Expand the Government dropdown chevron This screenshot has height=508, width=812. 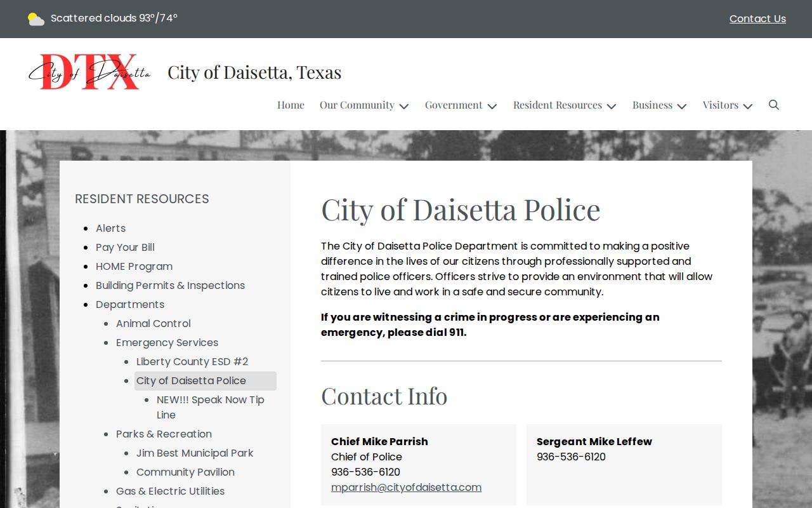point(492,106)
